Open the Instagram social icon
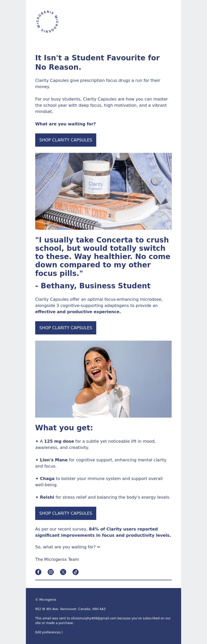 51,572
